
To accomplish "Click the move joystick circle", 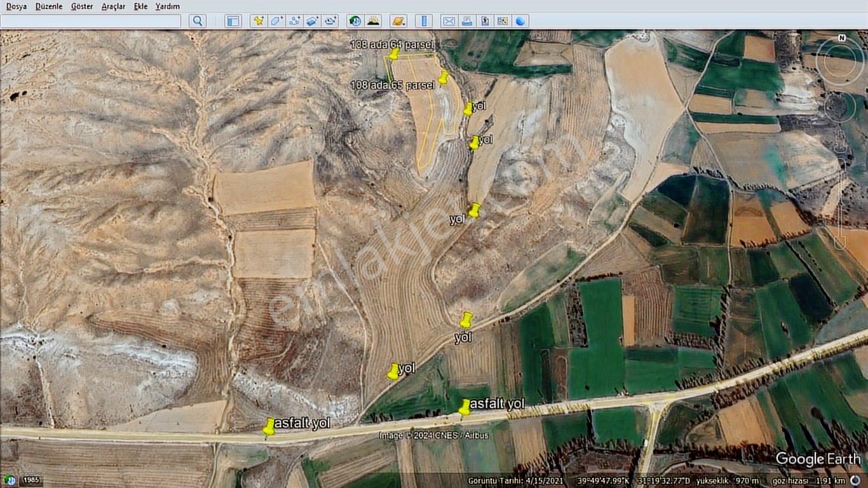I will (x=840, y=107).
